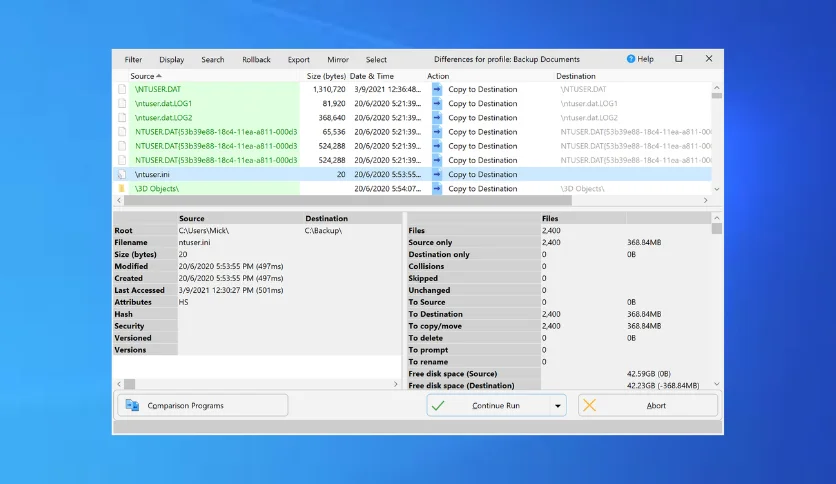Click the blue action arrow for \ntuser.dat.LOG2
The height and width of the screenshot is (484, 836).
437,117
